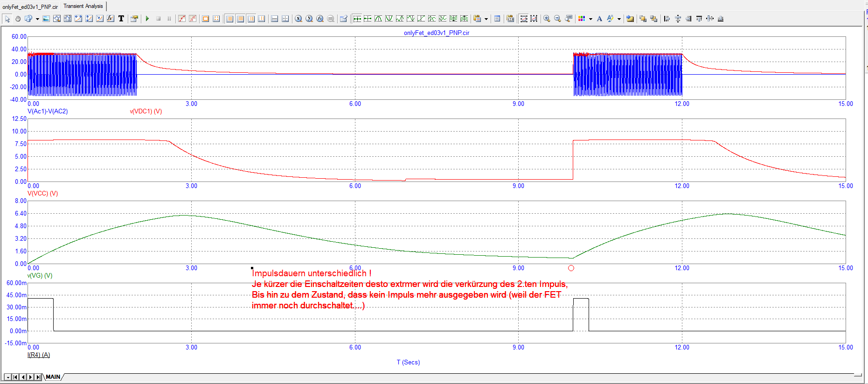The height and width of the screenshot is (384, 868).
Task: Toggle the Next Data Point cursor mode
Action: click(357, 19)
